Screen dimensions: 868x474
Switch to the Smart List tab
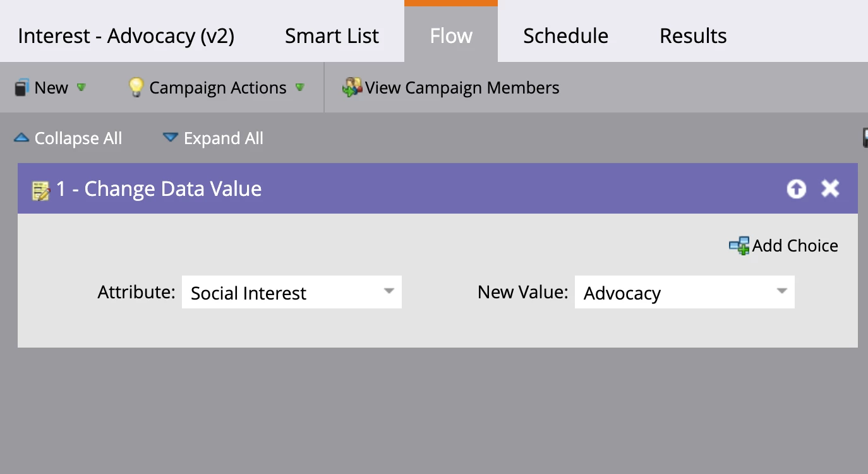click(332, 36)
